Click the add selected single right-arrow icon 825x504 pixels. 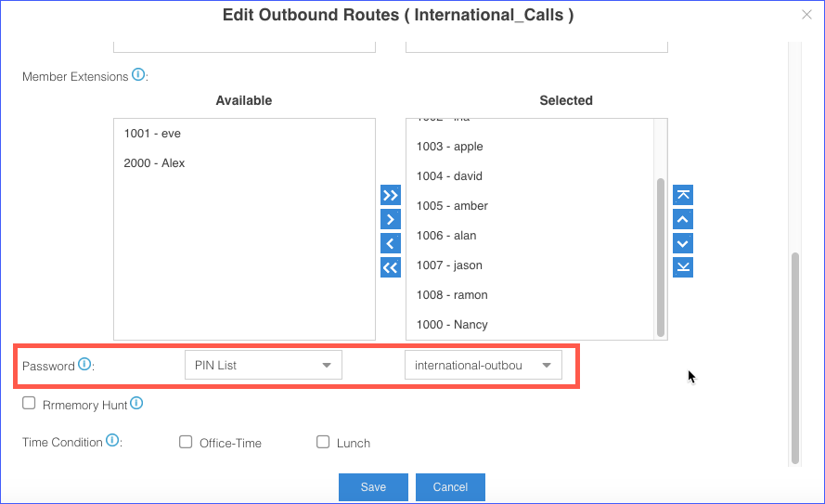point(390,219)
